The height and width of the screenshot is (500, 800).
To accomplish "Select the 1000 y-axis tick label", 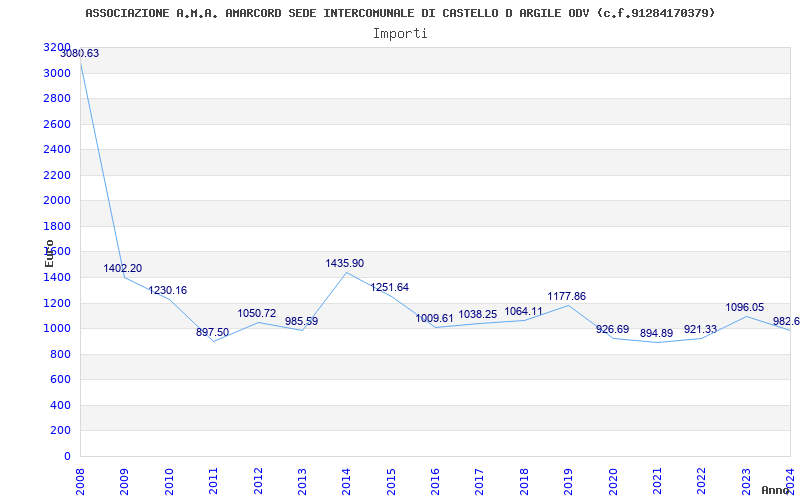I will tap(57, 329).
